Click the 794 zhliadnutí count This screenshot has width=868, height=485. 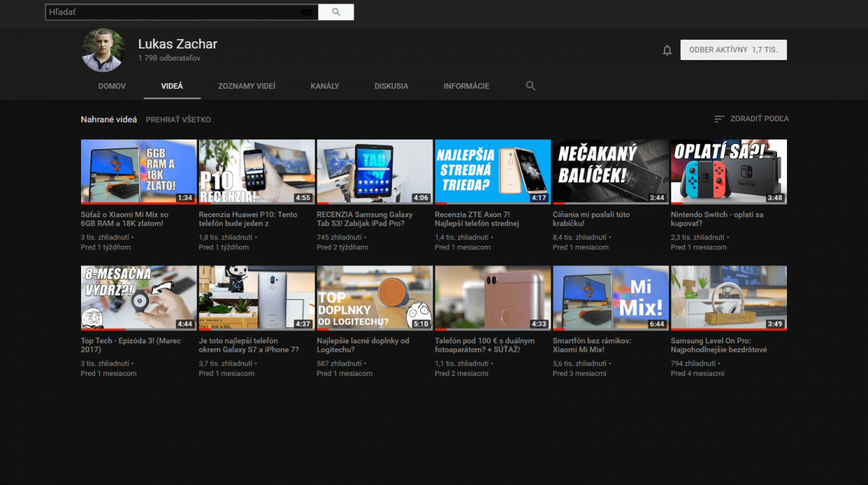[x=693, y=364]
